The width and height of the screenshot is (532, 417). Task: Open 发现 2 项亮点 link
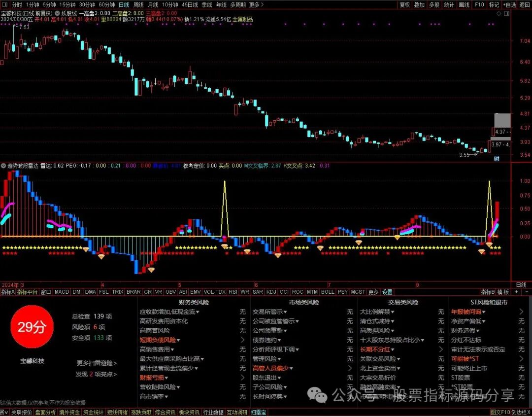(96, 374)
